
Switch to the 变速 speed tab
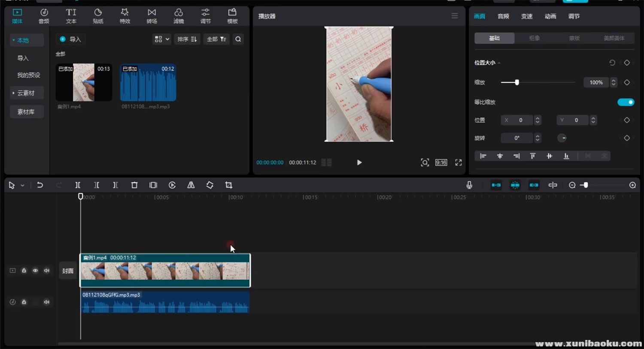pos(527,16)
